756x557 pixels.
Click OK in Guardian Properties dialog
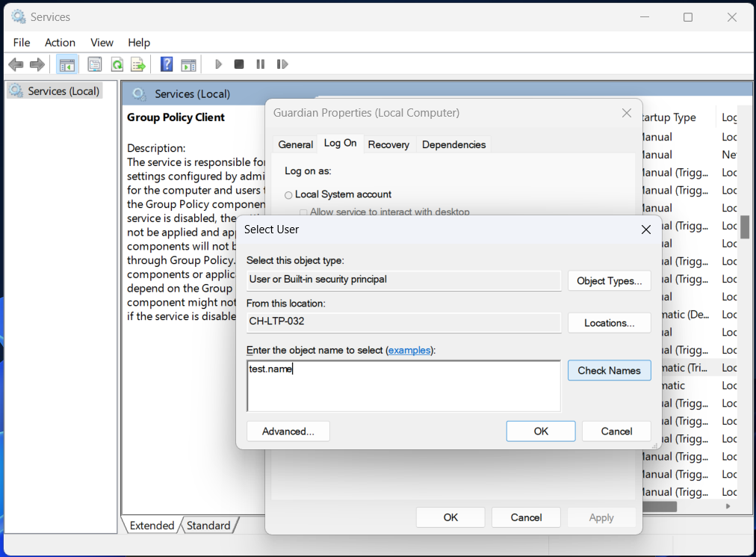450,517
